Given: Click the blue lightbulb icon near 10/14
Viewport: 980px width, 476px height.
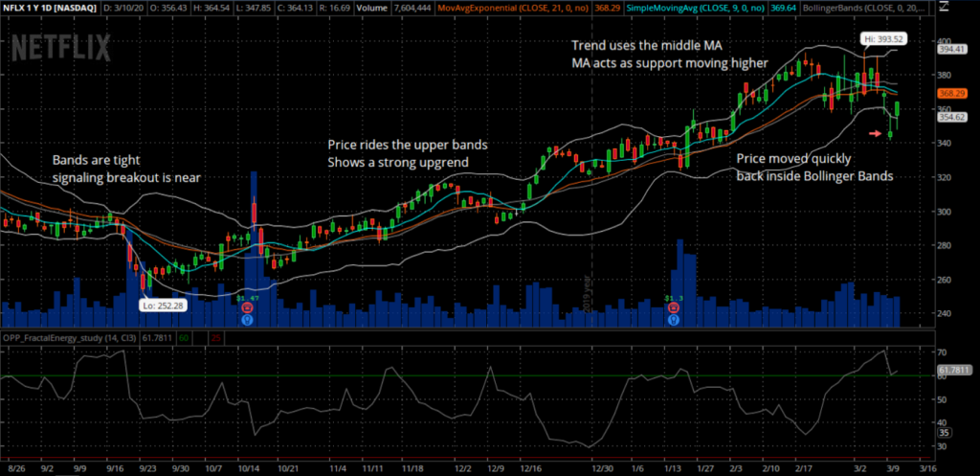Looking at the screenshot, I should pos(247,320).
